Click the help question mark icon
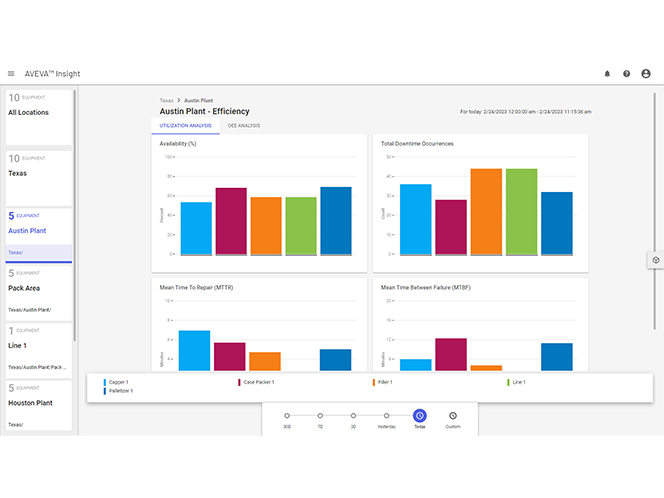This screenshot has height=498, width=664. click(627, 73)
